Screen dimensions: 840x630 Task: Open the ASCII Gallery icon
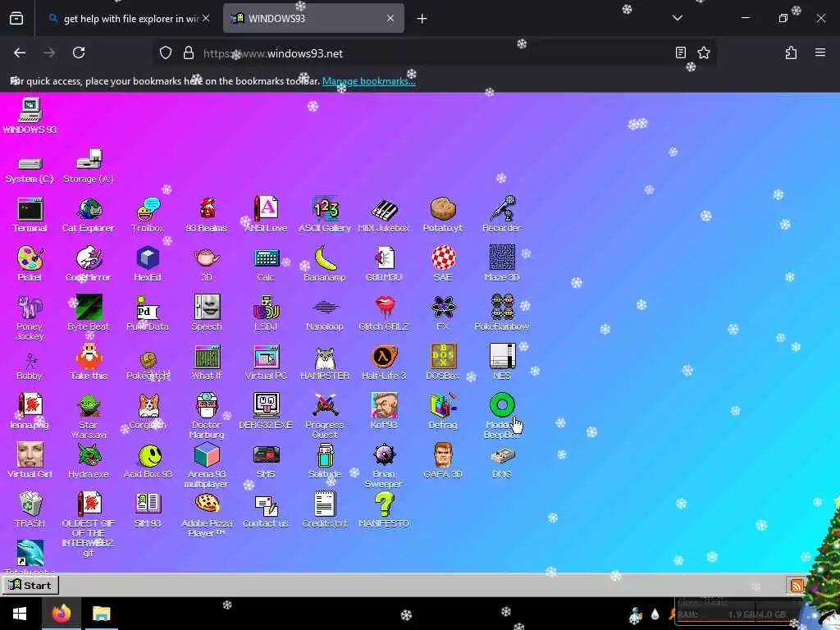[325, 214]
